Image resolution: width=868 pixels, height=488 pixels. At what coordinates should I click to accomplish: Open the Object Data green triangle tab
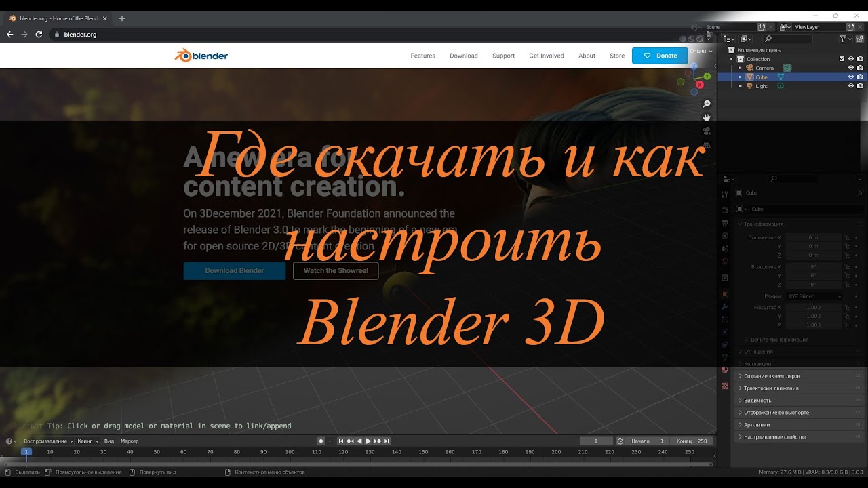(x=724, y=357)
